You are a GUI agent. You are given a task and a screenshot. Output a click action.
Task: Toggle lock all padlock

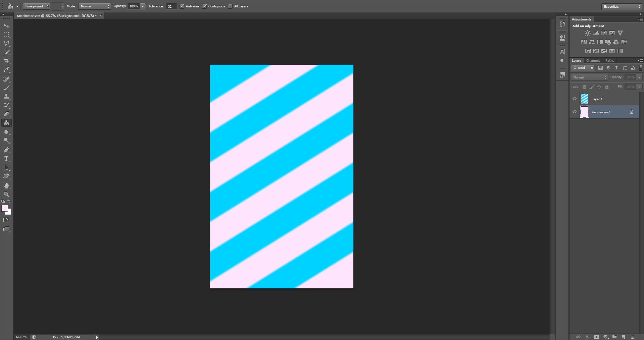[x=607, y=87]
